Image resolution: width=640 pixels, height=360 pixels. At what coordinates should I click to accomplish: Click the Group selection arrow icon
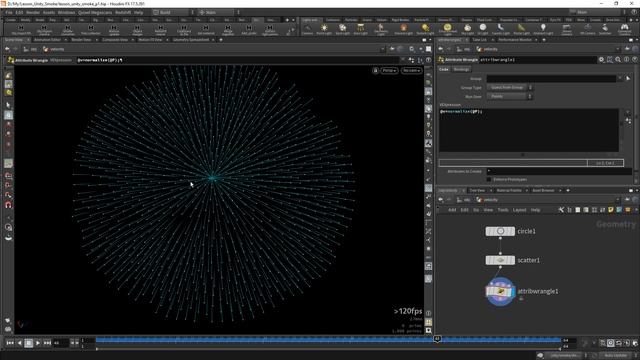(x=628, y=78)
